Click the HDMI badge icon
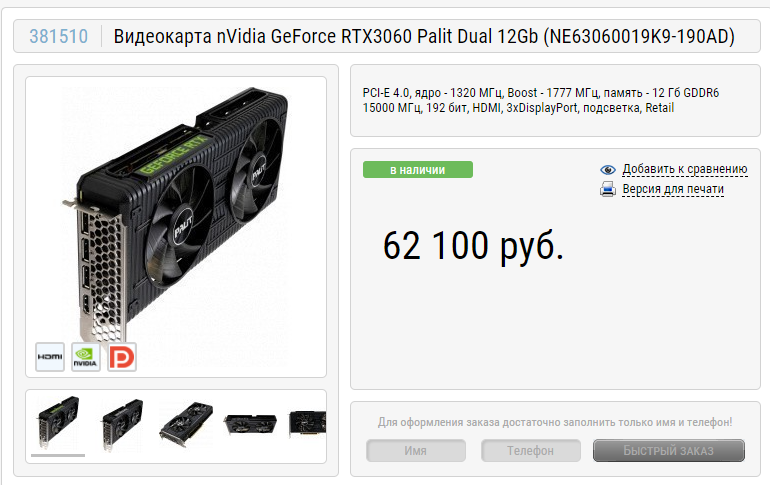 (x=50, y=357)
